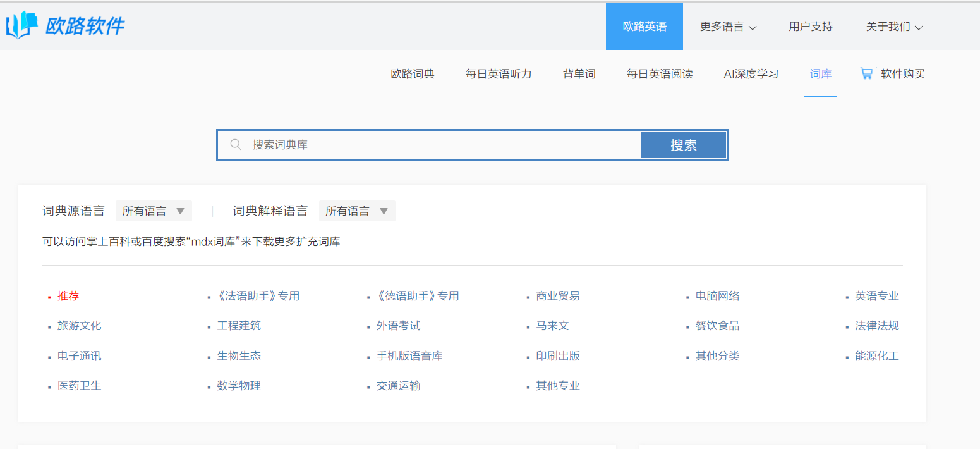This screenshot has width=980, height=449.
Task: Open the 电子通讯 category
Action: tap(80, 356)
